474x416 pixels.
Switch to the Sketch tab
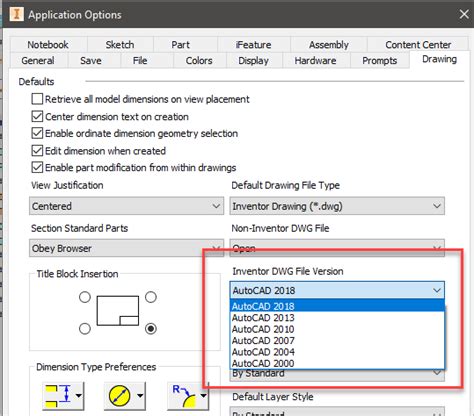click(x=120, y=45)
